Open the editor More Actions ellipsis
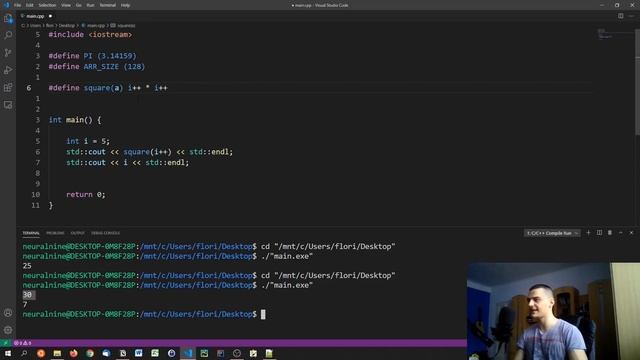 (631, 16)
